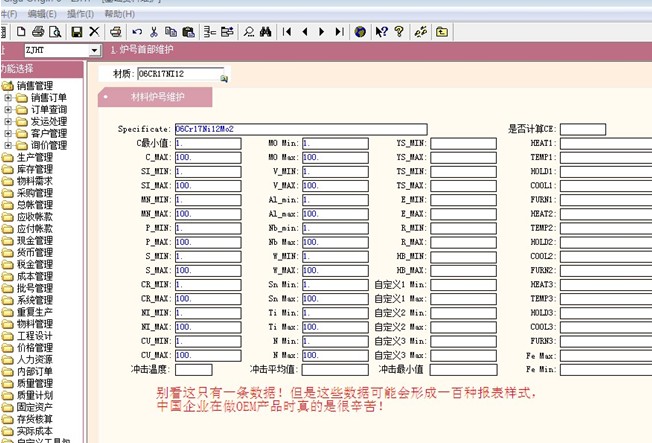Open the ZJHT dropdown list
This screenshot has height=443, width=652.
point(94,50)
